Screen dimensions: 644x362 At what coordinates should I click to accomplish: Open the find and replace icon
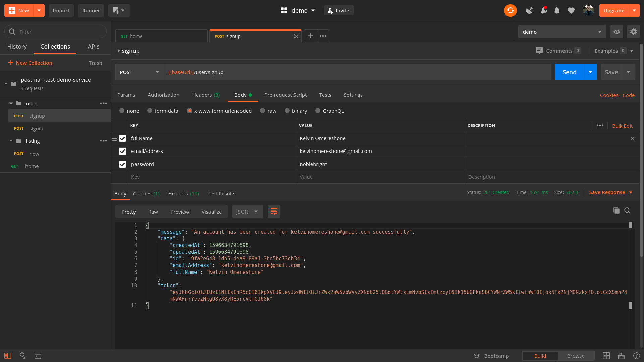pyautogui.click(x=22, y=356)
